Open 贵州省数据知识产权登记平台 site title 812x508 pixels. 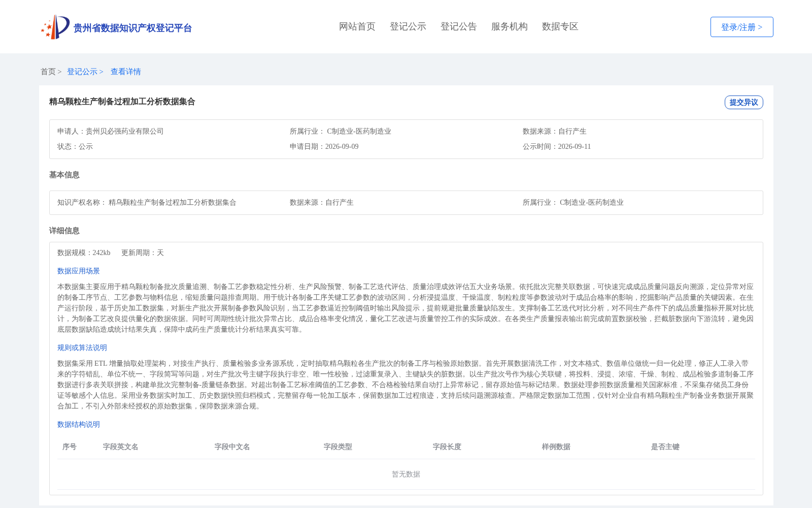132,28
